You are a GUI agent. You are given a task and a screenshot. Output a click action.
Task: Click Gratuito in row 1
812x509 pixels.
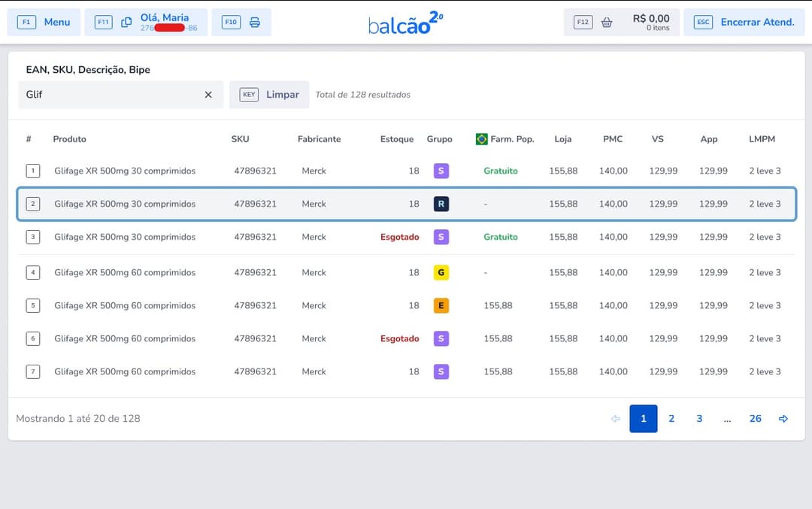coord(501,171)
